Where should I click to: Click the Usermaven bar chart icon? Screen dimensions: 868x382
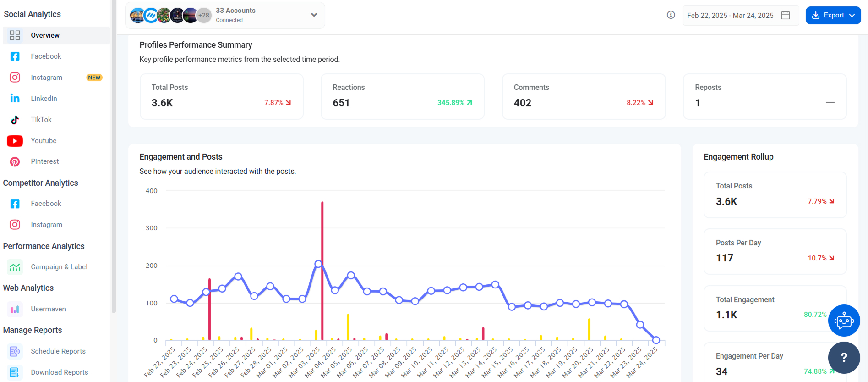click(15, 309)
